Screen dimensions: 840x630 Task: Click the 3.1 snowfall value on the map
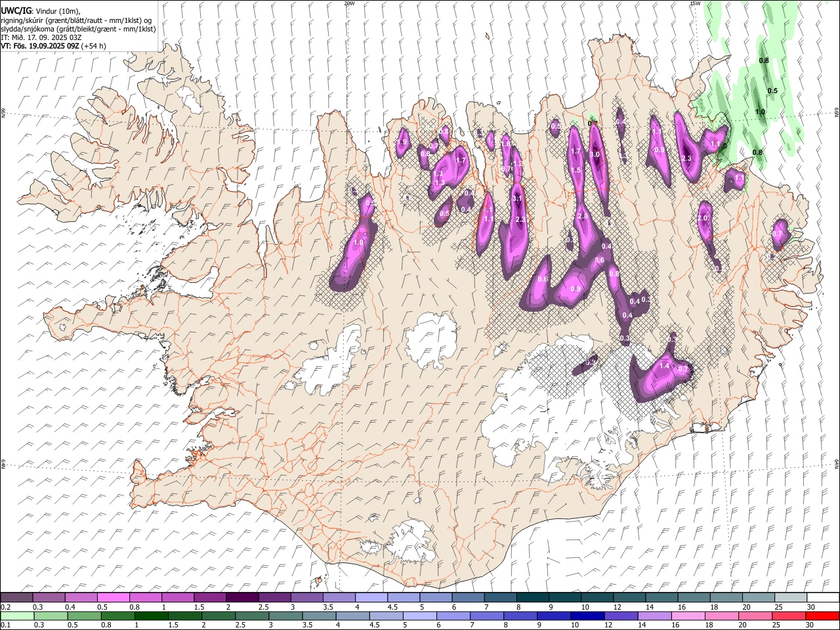(517, 198)
